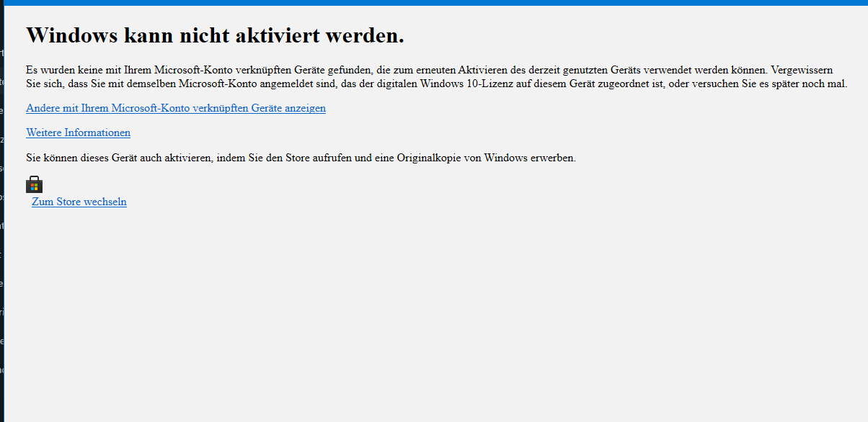Show other devices linked to Microsoft-Konto
Viewport: 868px width, 422px height.
coord(176,108)
